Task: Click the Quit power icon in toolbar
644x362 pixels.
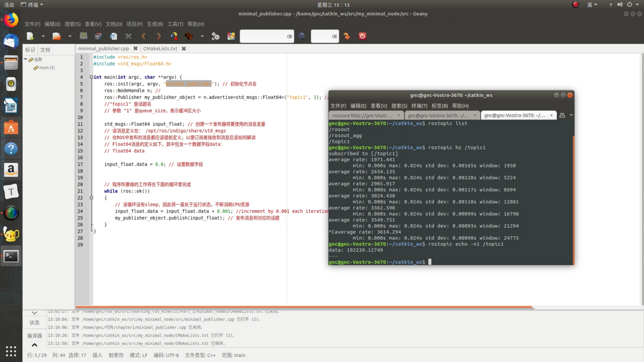Action: (x=362, y=36)
